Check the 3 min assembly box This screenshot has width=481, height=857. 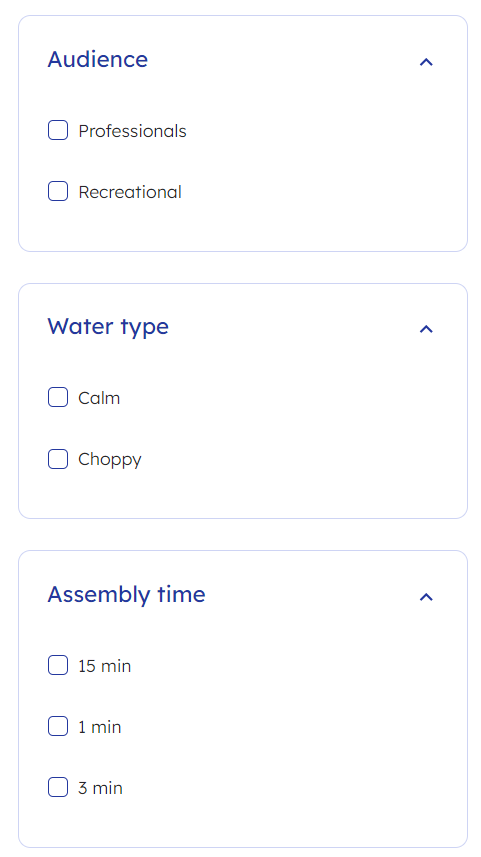(x=58, y=788)
